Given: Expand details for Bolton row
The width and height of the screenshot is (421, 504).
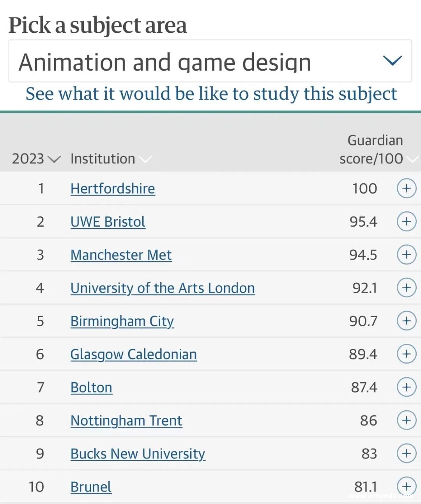Looking at the screenshot, I should coord(407,387).
